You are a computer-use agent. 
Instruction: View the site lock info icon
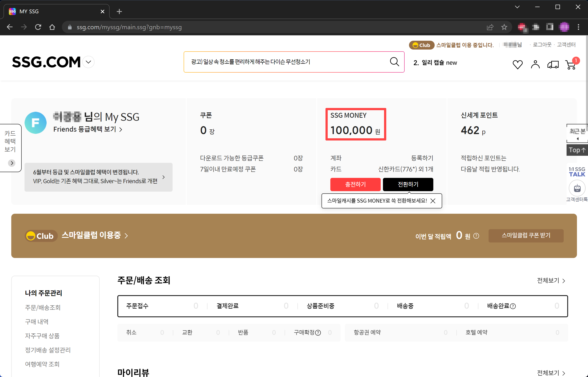point(70,27)
